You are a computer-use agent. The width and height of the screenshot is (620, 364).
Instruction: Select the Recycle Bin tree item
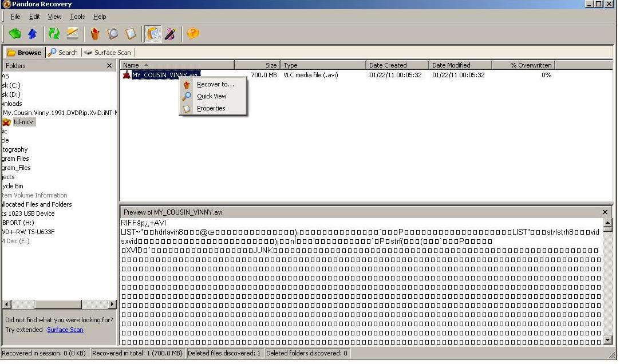coord(12,186)
